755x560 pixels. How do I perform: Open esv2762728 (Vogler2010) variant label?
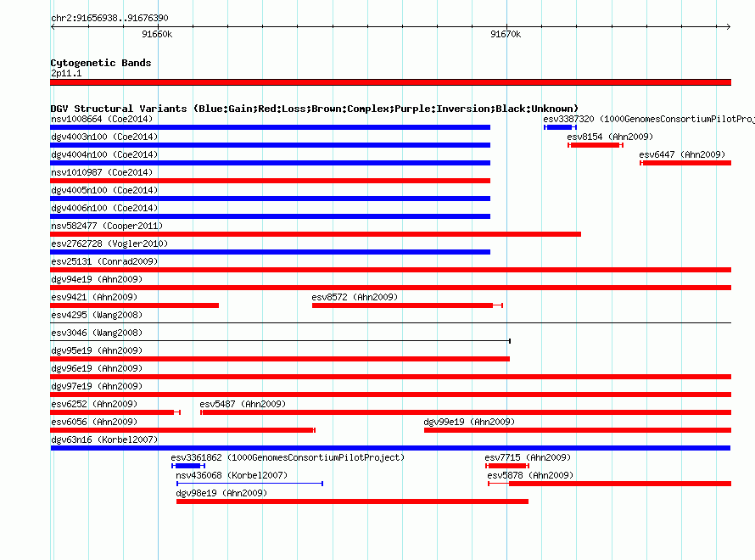click(x=109, y=244)
